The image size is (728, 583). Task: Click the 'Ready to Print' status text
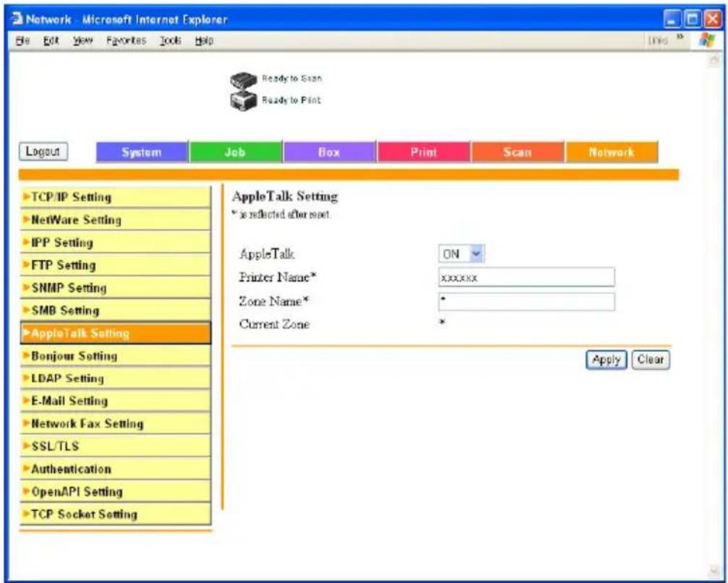point(291,100)
